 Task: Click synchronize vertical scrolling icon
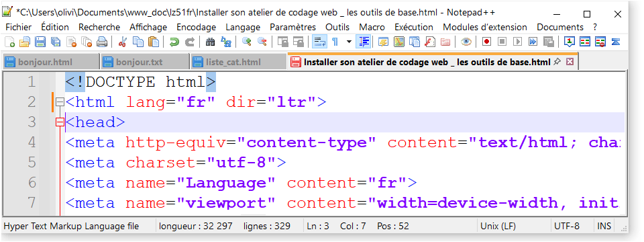click(x=282, y=42)
